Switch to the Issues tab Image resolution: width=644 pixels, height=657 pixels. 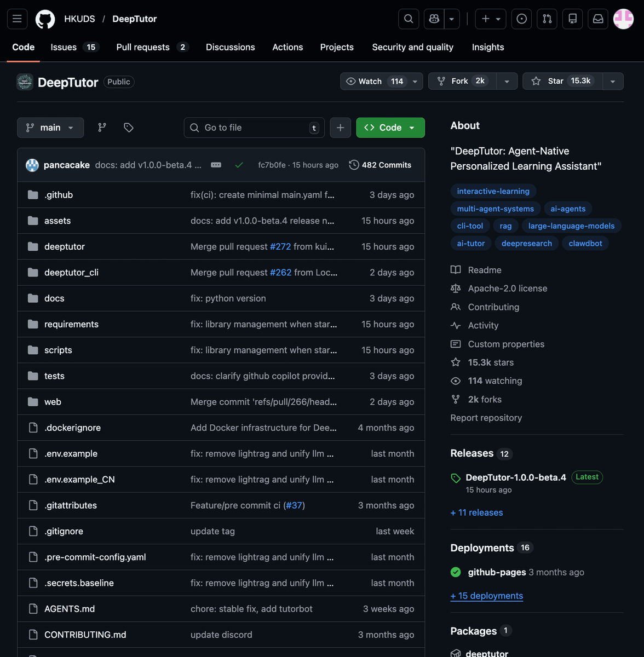[73, 47]
